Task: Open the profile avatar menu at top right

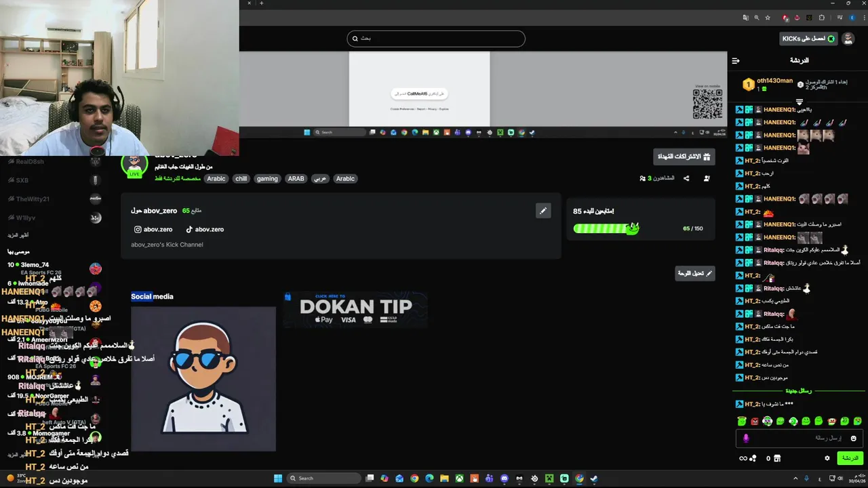Action: (848, 39)
